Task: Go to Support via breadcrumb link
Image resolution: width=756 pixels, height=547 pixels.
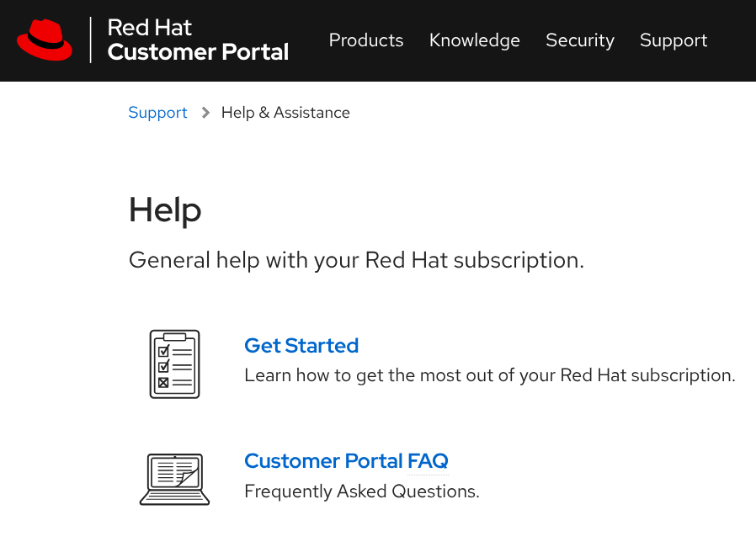Action: coord(157,113)
